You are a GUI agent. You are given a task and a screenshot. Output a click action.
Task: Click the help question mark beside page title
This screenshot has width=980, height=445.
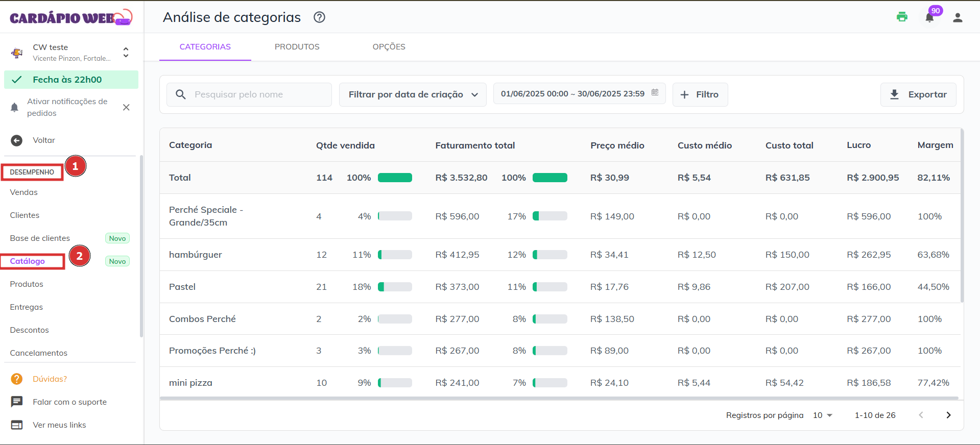[x=319, y=17]
